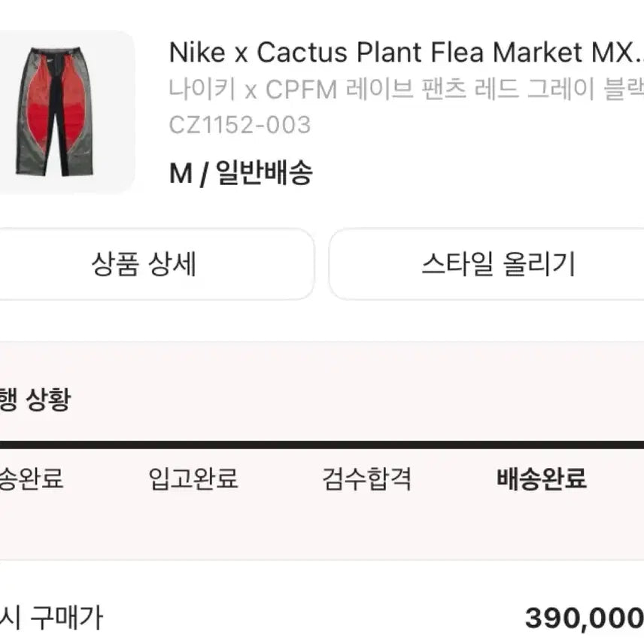The height and width of the screenshot is (644, 644).
Task: Click the 스타일 올리기 button
Action: point(488,264)
